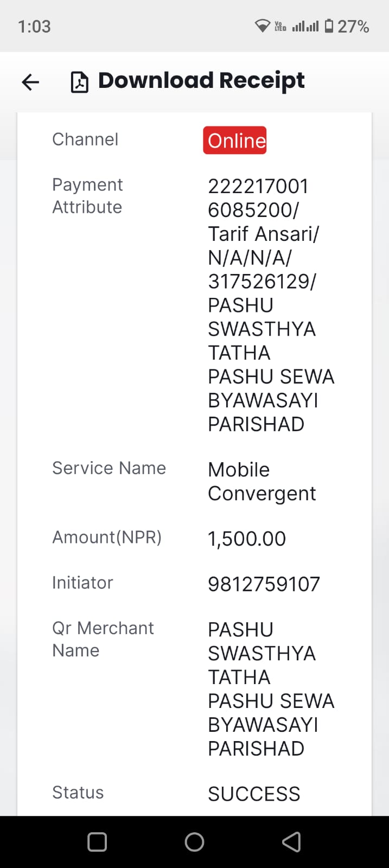Tap the mobile signal bars icon
This screenshot has height=868, width=389.
(305, 26)
